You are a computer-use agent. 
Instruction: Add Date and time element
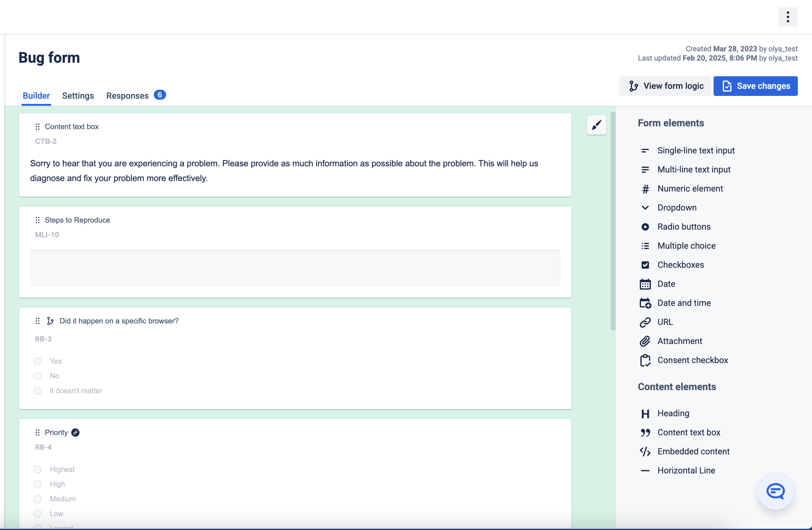point(675,303)
